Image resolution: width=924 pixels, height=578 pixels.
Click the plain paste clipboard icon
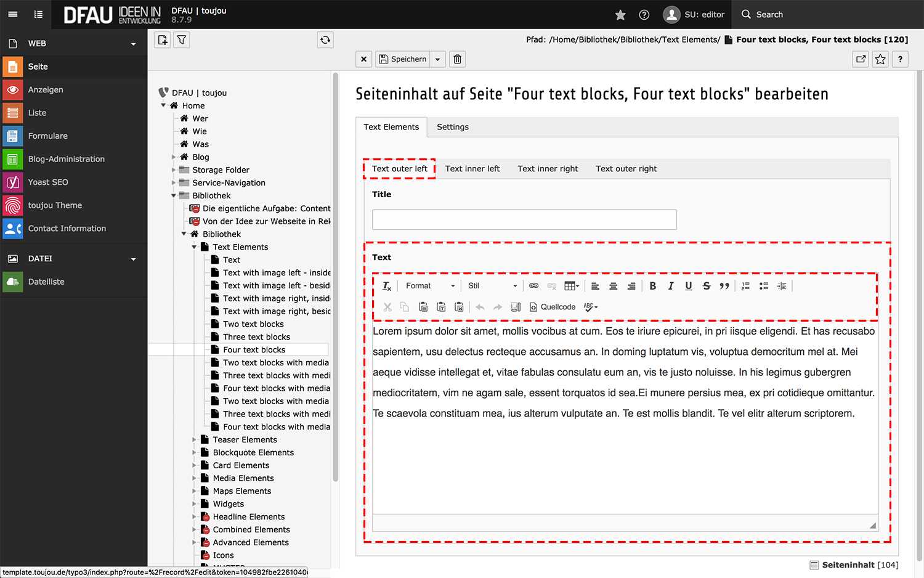coord(423,307)
